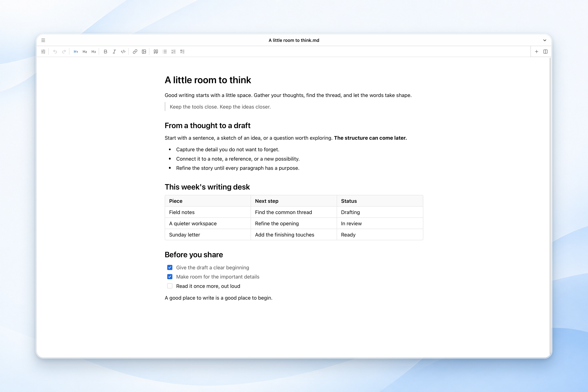Insert a hyperlink

coord(135,52)
